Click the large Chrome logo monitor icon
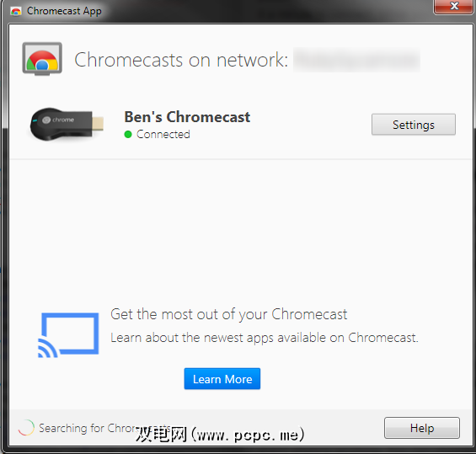The width and height of the screenshot is (476, 454). 42,59
